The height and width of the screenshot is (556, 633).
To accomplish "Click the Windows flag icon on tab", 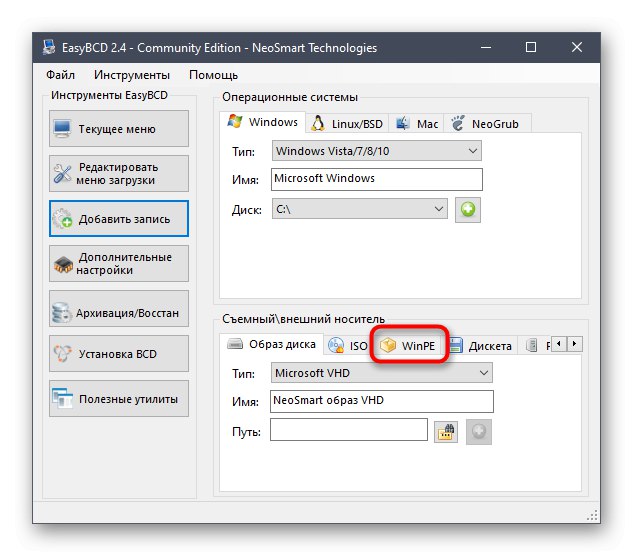I will 235,121.
